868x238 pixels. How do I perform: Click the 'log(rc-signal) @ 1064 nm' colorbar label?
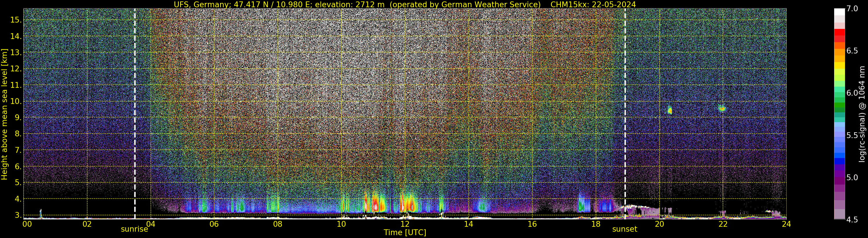(x=863, y=114)
